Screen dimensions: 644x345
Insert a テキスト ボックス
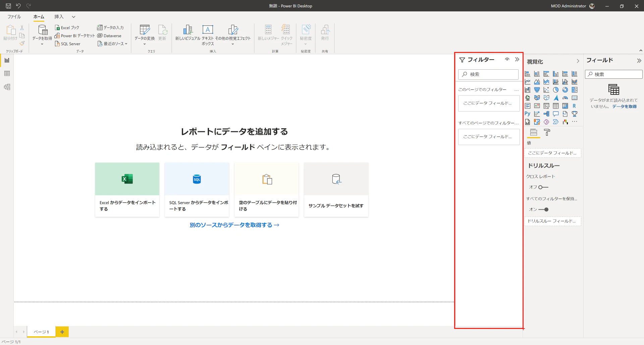coord(208,35)
